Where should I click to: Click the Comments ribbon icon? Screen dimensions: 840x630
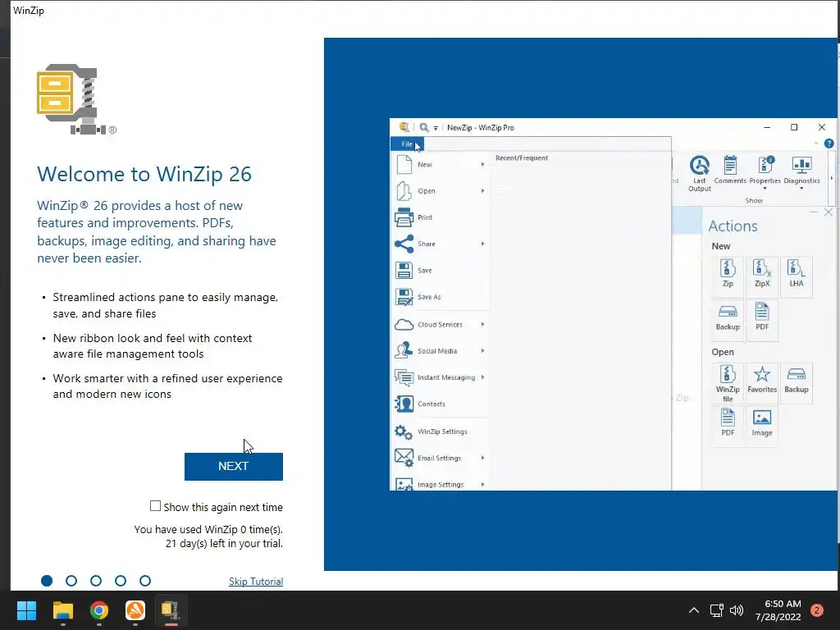pyautogui.click(x=730, y=166)
